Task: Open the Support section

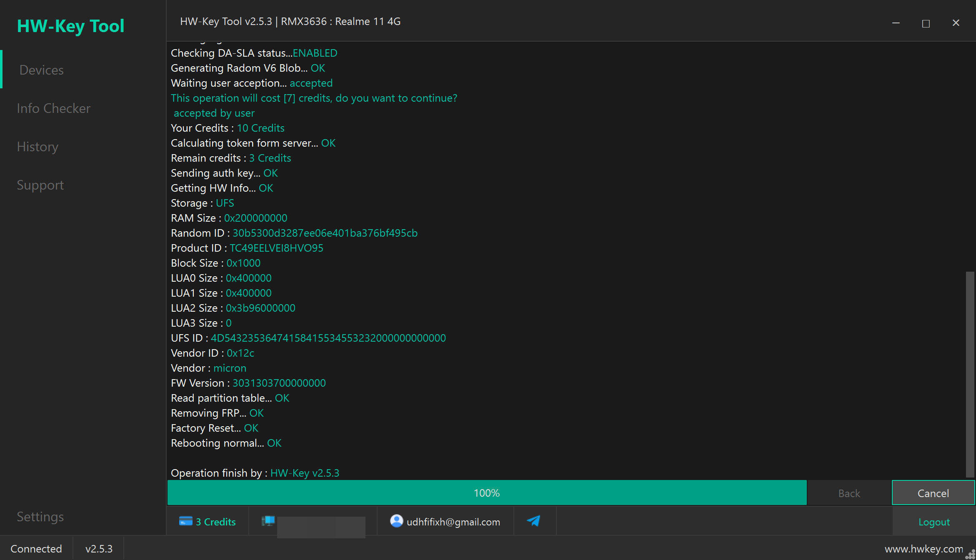Action: (x=40, y=185)
